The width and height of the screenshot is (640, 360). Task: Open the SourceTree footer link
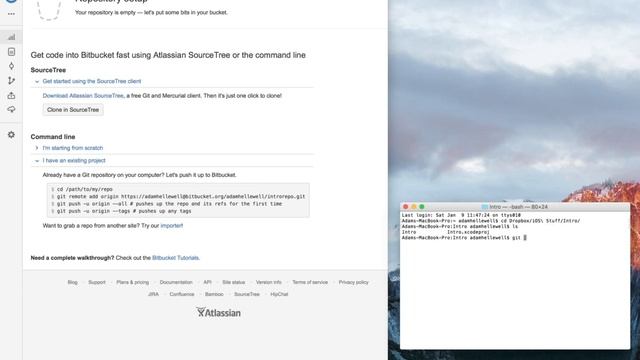pyautogui.click(x=247, y=294)
